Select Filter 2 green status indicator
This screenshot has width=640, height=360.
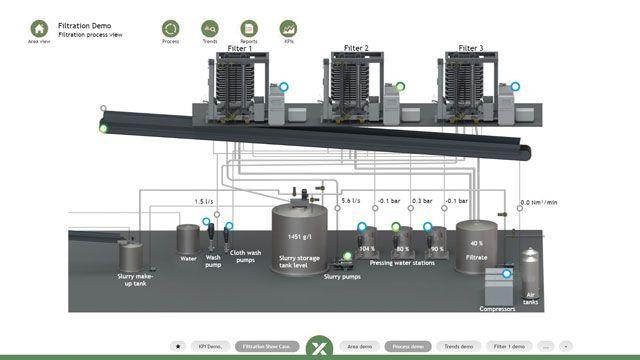pyautogui.click(x=400, y=87)
